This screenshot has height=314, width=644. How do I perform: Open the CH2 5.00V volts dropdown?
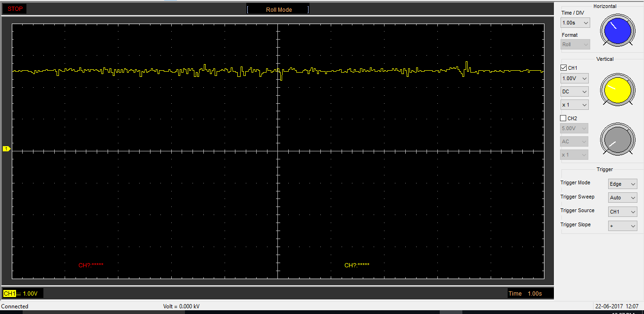coord(574,128)
